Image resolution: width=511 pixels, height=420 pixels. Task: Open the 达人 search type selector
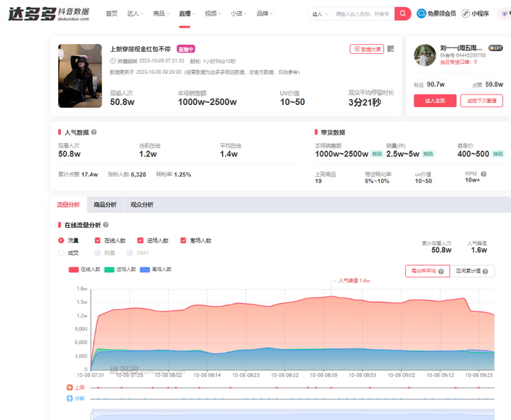[321, 13]
